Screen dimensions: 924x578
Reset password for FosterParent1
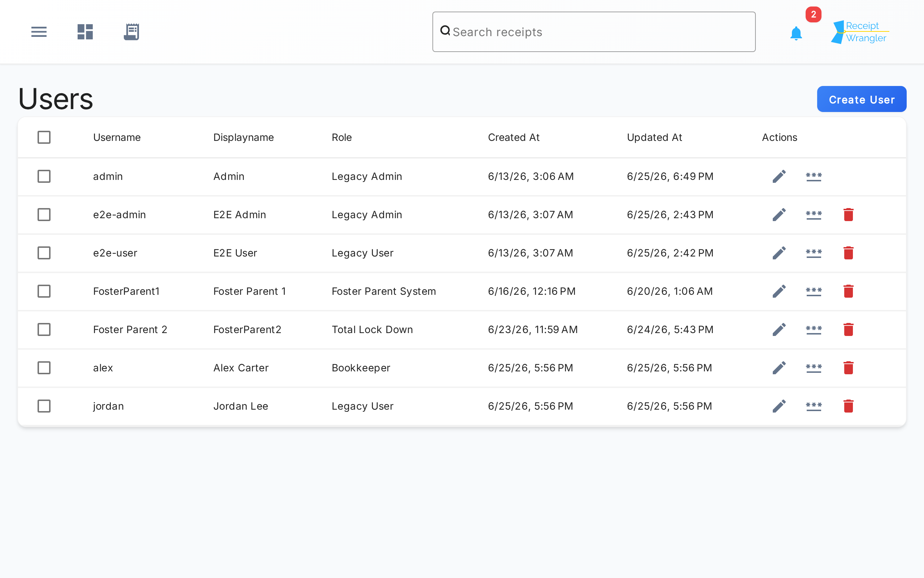814,291
